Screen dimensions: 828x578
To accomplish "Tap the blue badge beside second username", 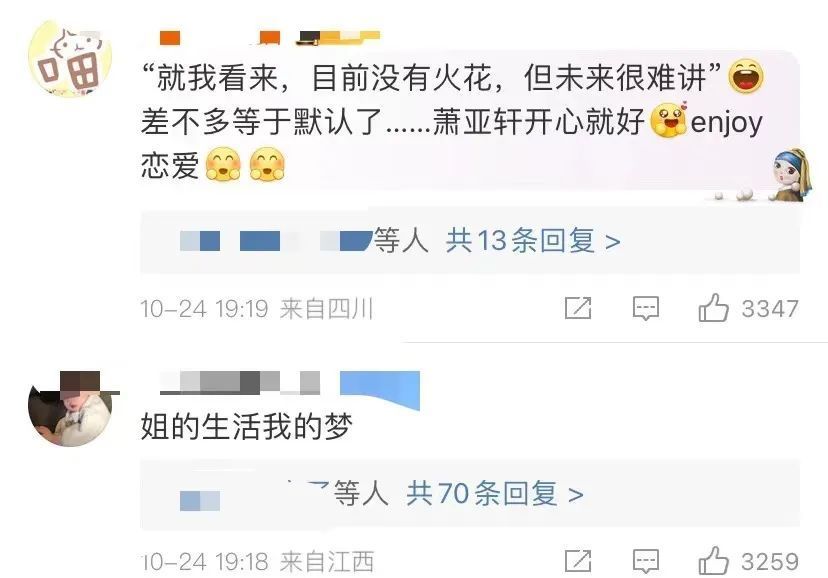I will [x=380, y=390].
